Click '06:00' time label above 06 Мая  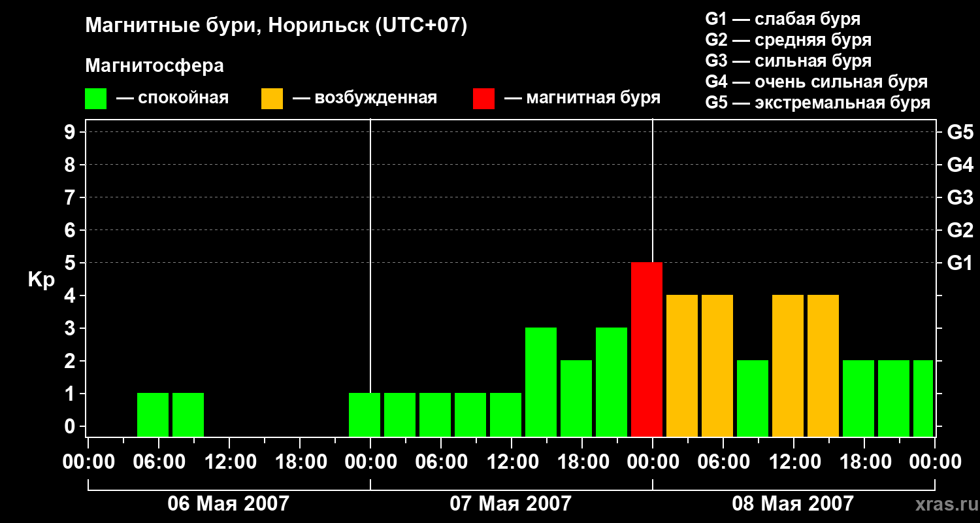[x=159, y=462]
